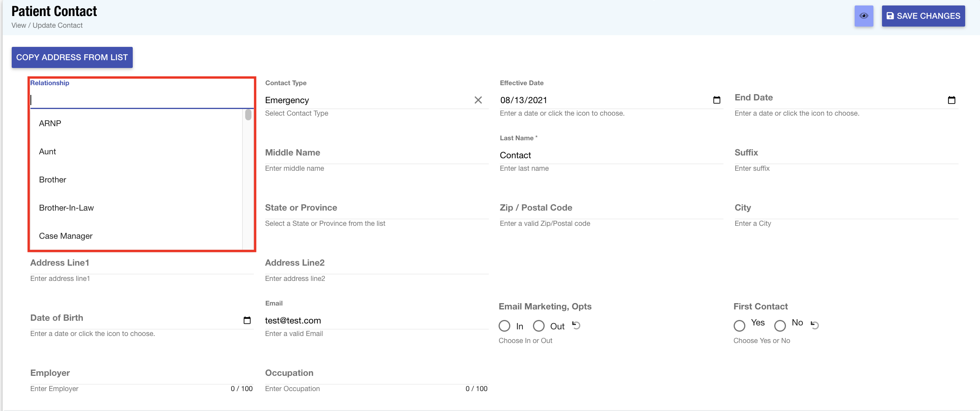Select Case Manager from the Relationship list
Viewport: 980px width, 411px height.
coord(66,236)
